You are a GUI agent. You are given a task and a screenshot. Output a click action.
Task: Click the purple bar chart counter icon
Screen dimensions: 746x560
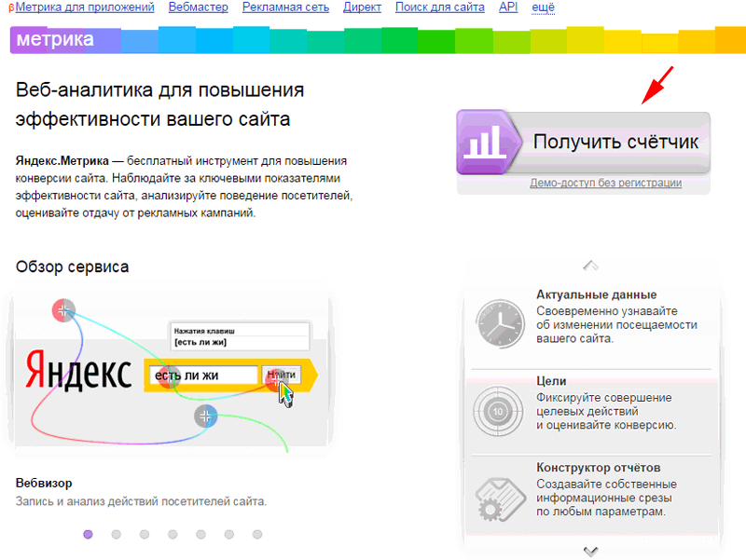pos(481,143)
